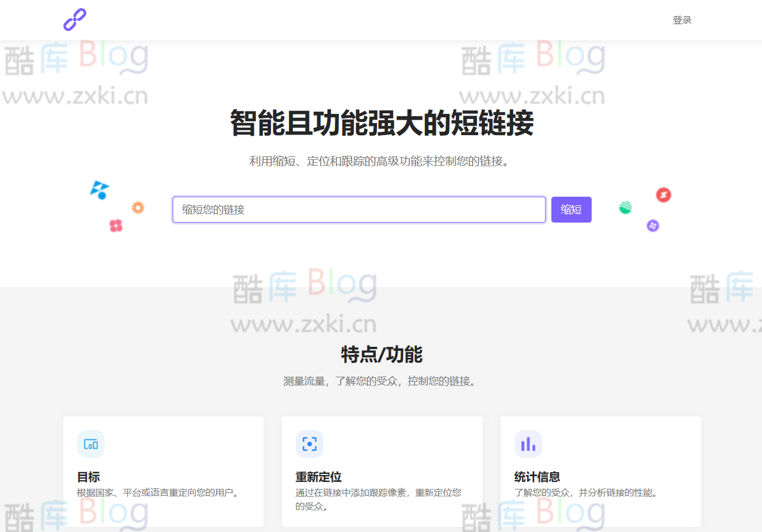The height and width of the screenshot is (532, 762).
Task: Click the red lightning circle icon
Action: click(x=663, y=195)
